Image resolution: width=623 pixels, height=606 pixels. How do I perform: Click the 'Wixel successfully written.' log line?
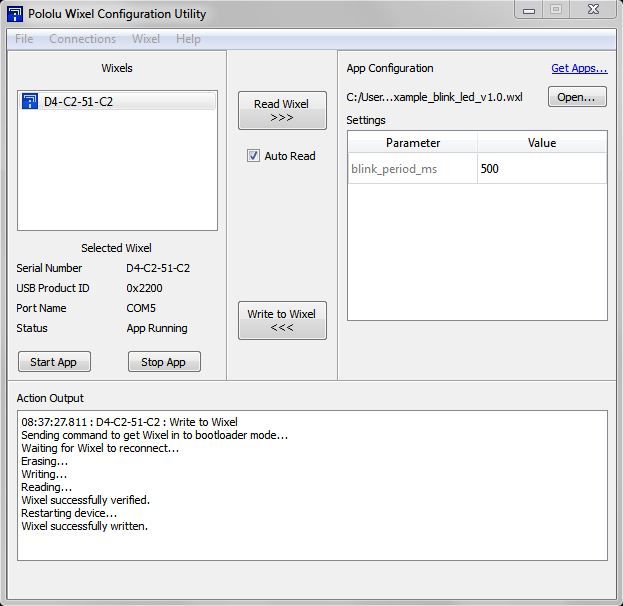click(85, 526)
